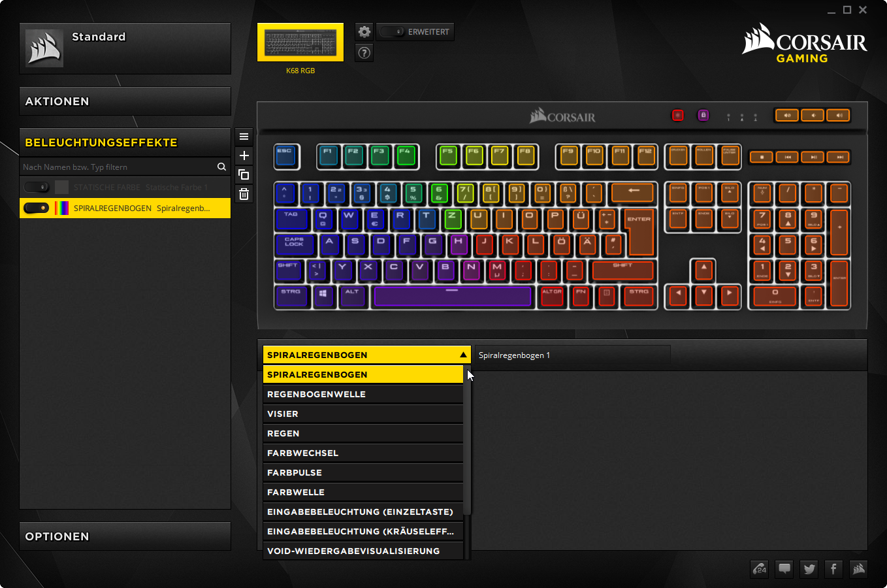This screenshot has height=588, width=887.
Task: Enable the Statische Farbe effect toggle
Action: click(x=36, y=188)
